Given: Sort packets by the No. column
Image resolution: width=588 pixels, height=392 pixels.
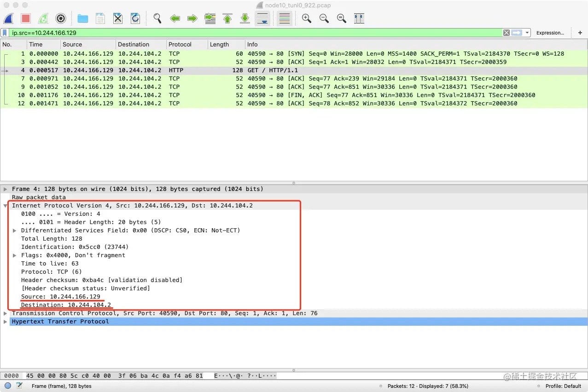Looking at the screenshot, I should click(13, 45).
